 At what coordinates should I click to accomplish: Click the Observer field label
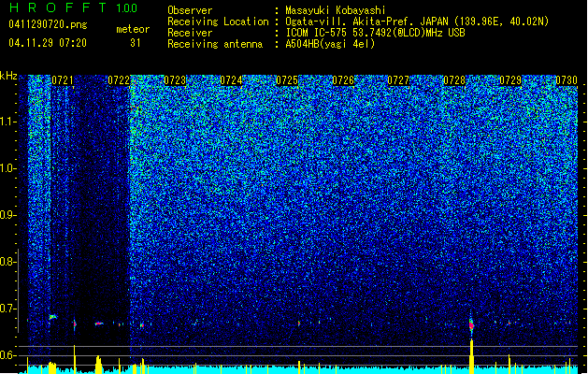pyautogui.click(x=190, y=10)
